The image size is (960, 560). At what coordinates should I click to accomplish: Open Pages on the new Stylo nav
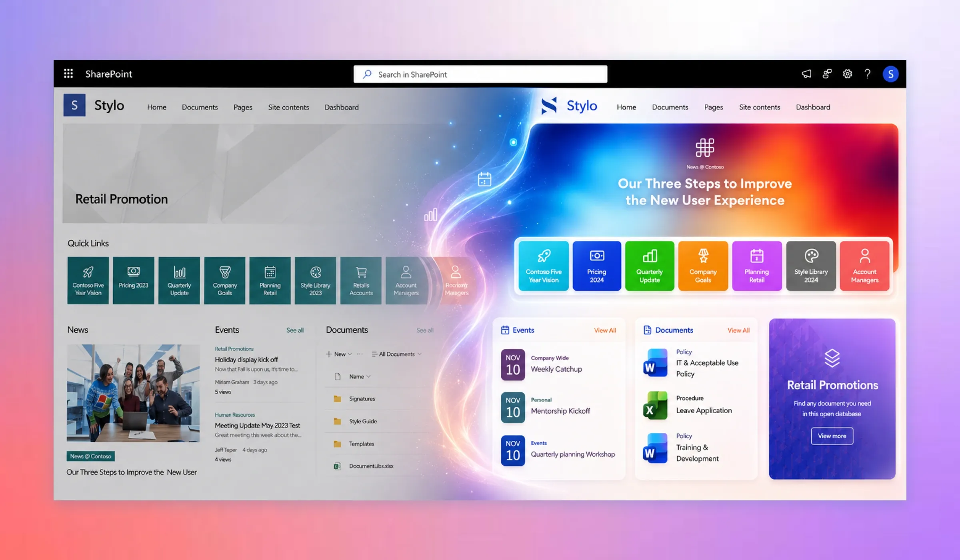point(714,107)
